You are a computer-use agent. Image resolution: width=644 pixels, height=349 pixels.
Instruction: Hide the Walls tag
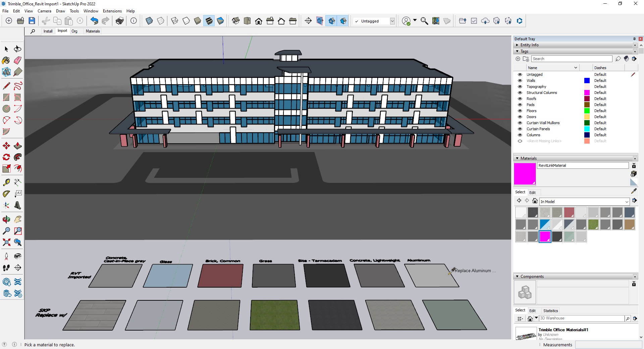(520, 81)
